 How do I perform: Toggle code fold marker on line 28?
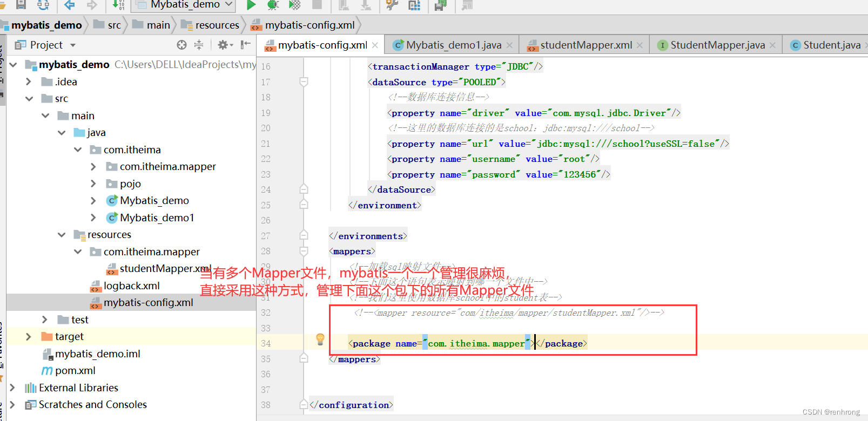click(x=304, y=251)
